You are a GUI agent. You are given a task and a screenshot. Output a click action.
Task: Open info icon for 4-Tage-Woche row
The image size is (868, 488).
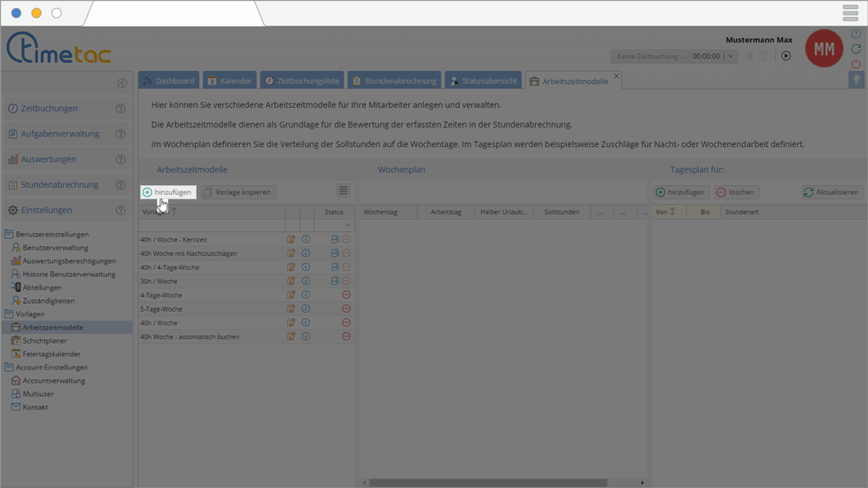[306, 295]
